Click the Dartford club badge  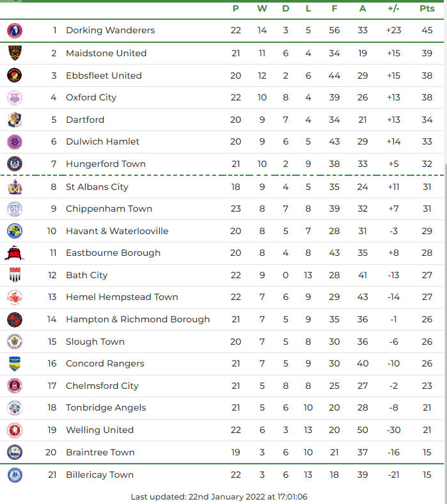[x=14, y=120]
